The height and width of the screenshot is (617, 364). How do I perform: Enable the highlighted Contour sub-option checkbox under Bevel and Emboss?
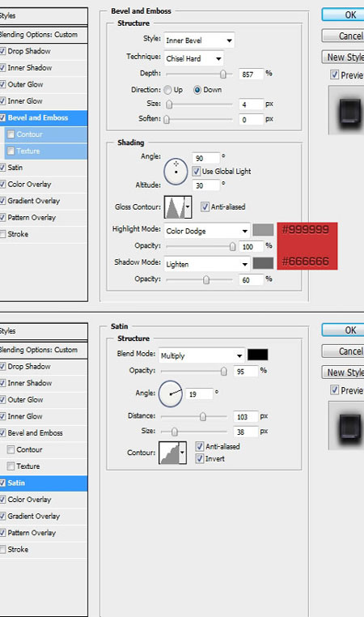(11, 134)
